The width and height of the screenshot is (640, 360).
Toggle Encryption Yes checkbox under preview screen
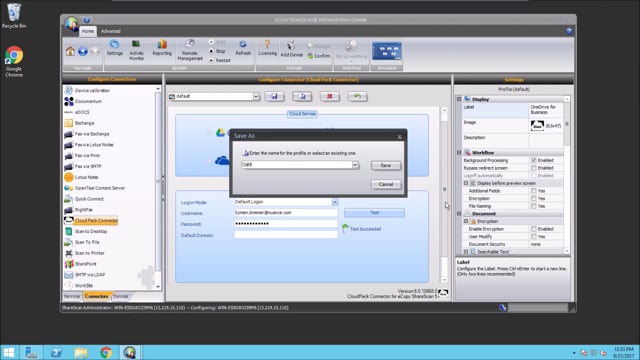(533, 198)
